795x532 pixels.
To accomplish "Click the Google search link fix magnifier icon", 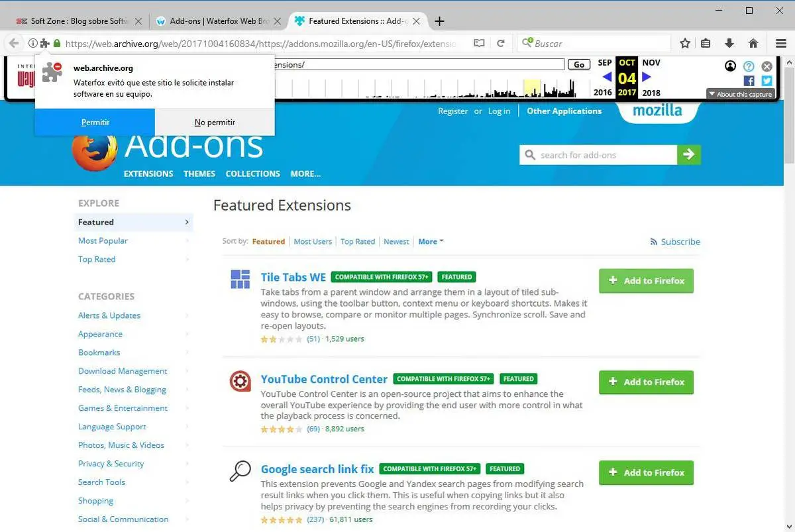I will [x=240, y=471].
